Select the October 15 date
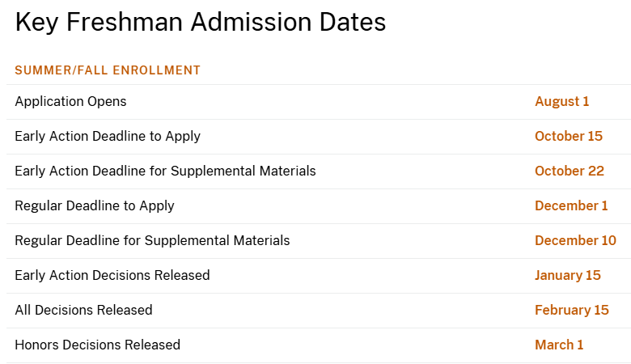631x364 pixels. [x=568, y=137]
